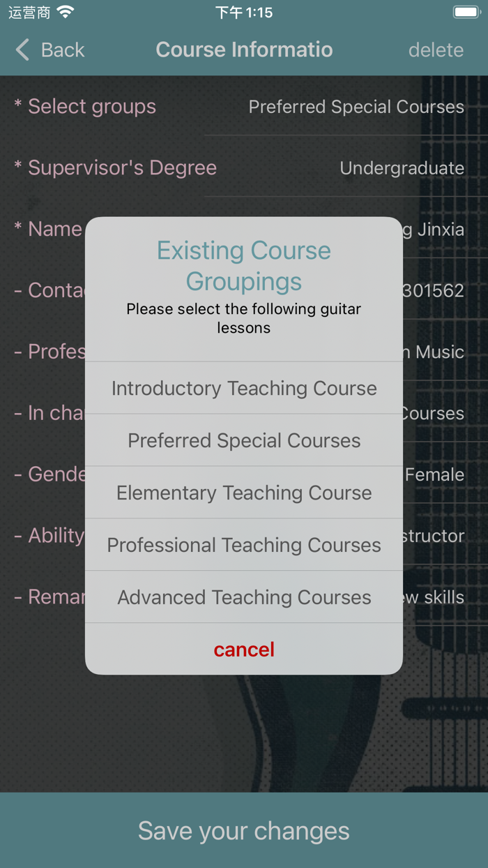Tap the Course Information page title
This screenshot has height=868, width=488.
tap(244, 50)
